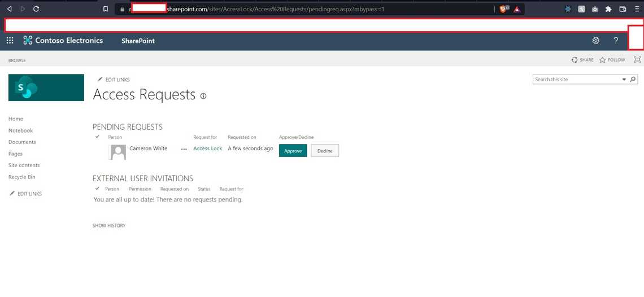Screen dimensions: 644x297
Task: Click the 'Permission' column header
Action: [140, 189]
